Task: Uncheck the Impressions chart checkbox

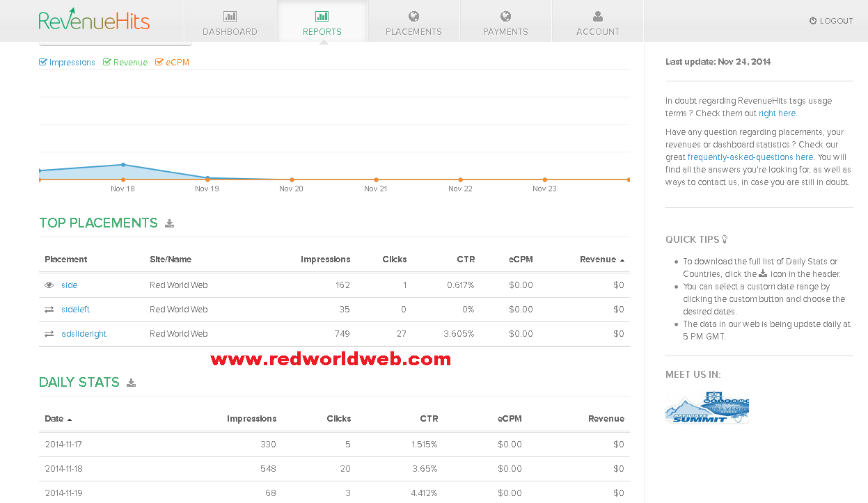Action: coord(43,62)
